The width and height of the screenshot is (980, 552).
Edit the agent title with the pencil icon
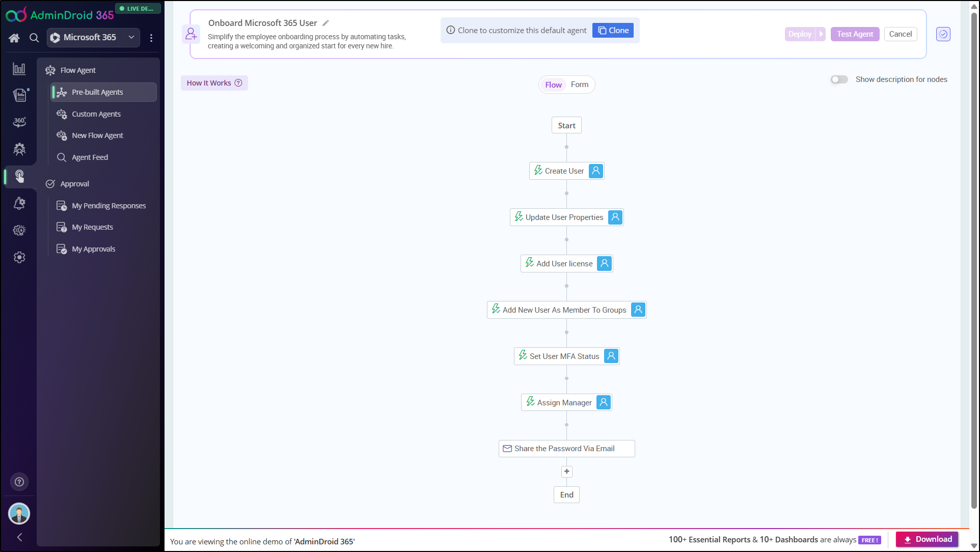325,23
